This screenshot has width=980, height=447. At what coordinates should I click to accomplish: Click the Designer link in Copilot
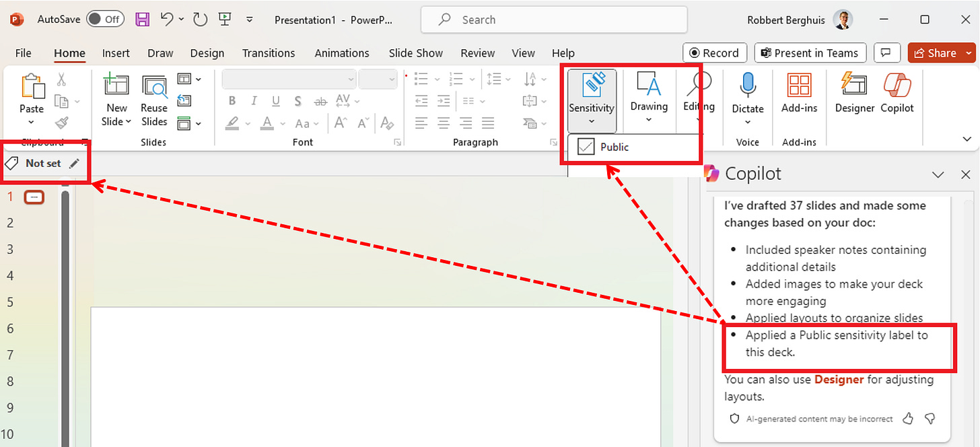pyautogui.click(x=839, y=380)
